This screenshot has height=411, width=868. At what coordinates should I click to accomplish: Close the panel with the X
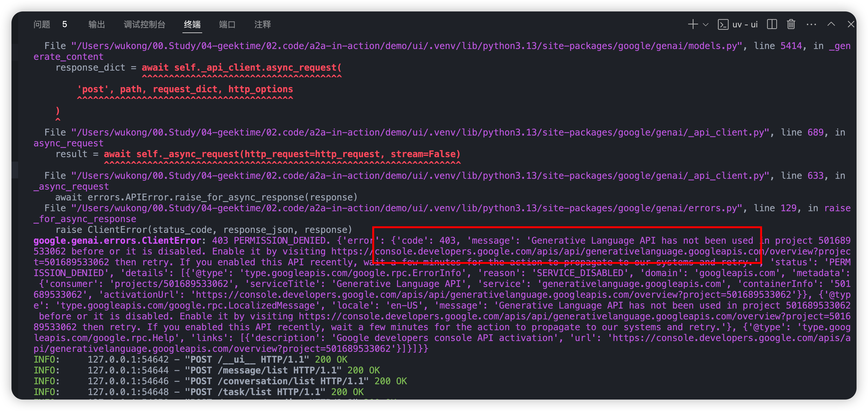850,24
